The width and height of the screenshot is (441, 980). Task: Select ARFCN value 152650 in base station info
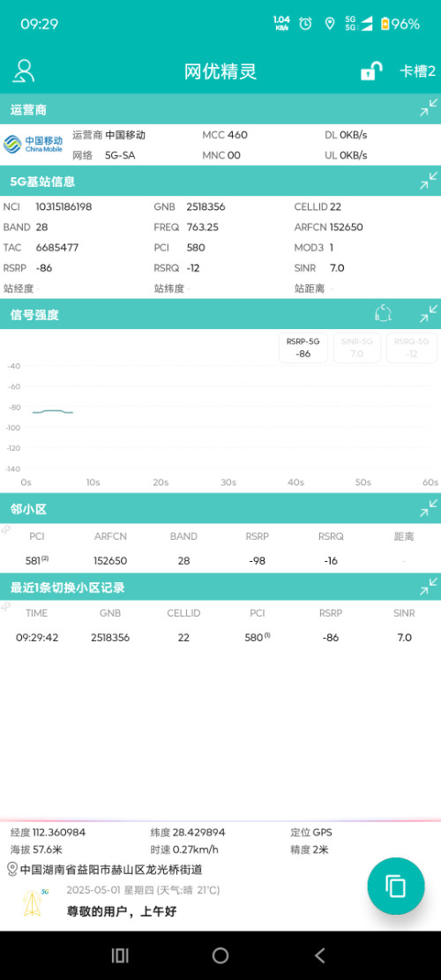(x=346, y=227)
